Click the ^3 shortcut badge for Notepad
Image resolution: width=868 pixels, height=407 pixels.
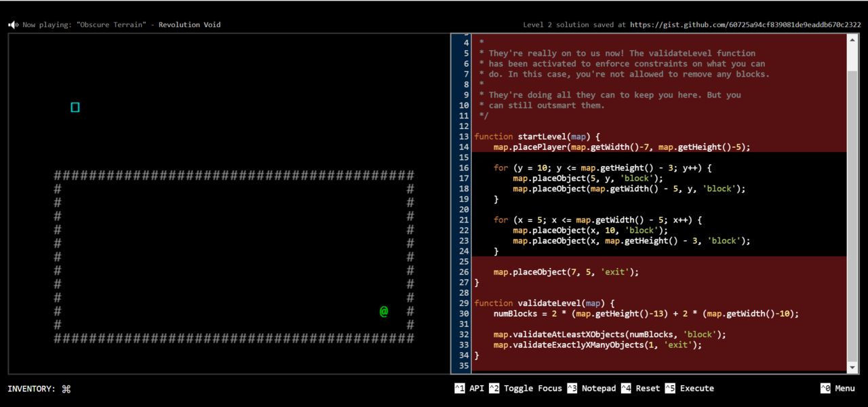pos(572,389)
